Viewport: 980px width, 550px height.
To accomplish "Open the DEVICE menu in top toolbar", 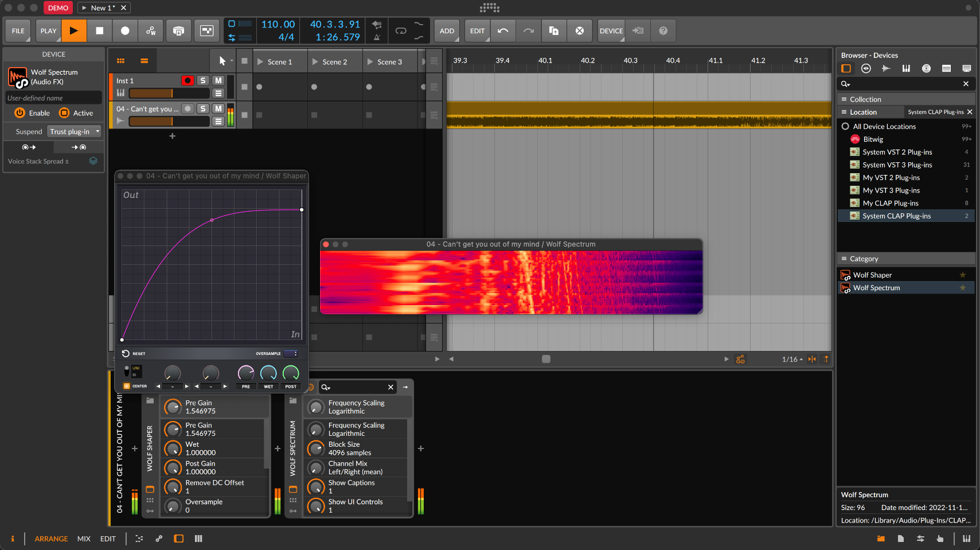I will (x=611, y=31).
